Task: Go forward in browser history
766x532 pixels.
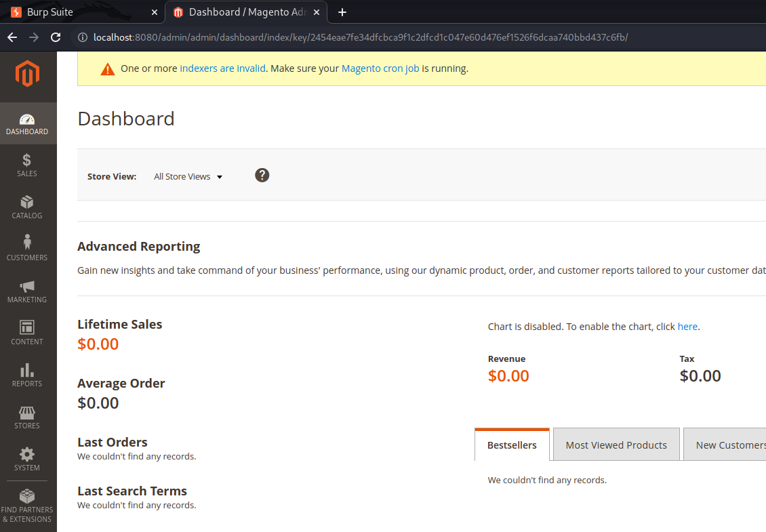Action: pyautogui.click(x=34, y=37)
